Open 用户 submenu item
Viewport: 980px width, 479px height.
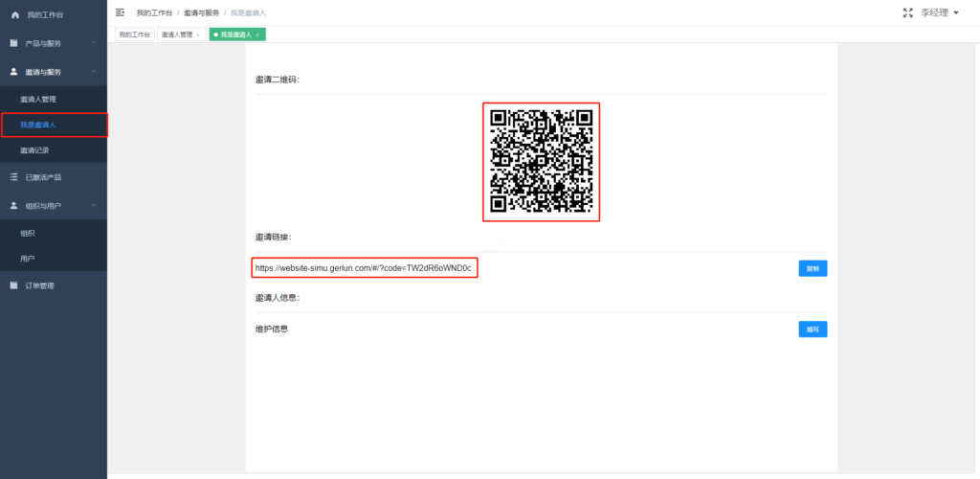coord(54,259)
